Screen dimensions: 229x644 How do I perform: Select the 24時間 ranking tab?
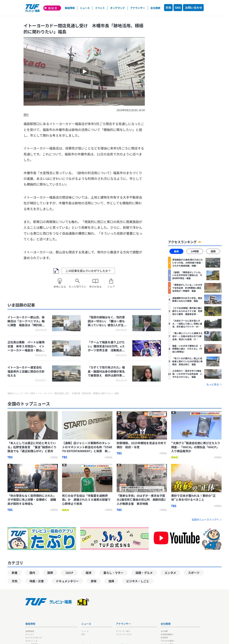(x=195, y=251)
